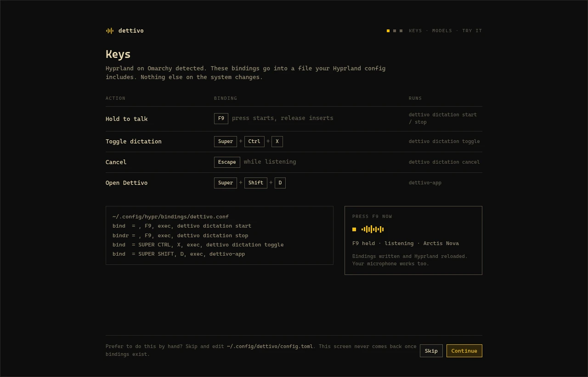Click the dettivo brand name
Viewport: 588px width, 377px height.
pyautogui.click(x=131, y=31)
